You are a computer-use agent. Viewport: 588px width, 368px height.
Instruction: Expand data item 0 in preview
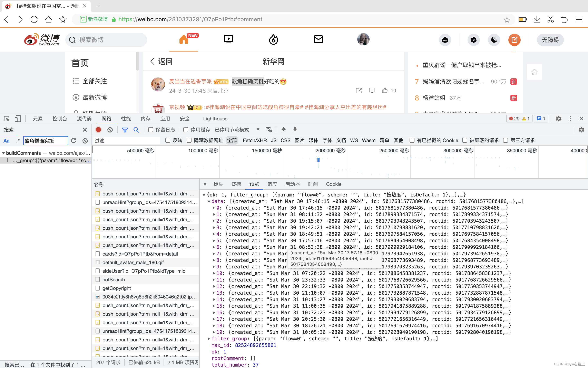click(214, 208)
